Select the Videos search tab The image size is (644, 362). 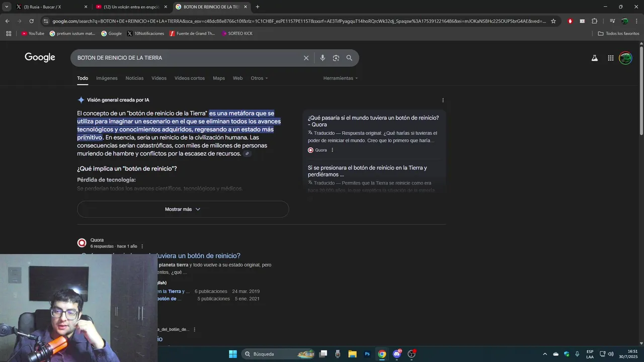(x=159, y=78)
